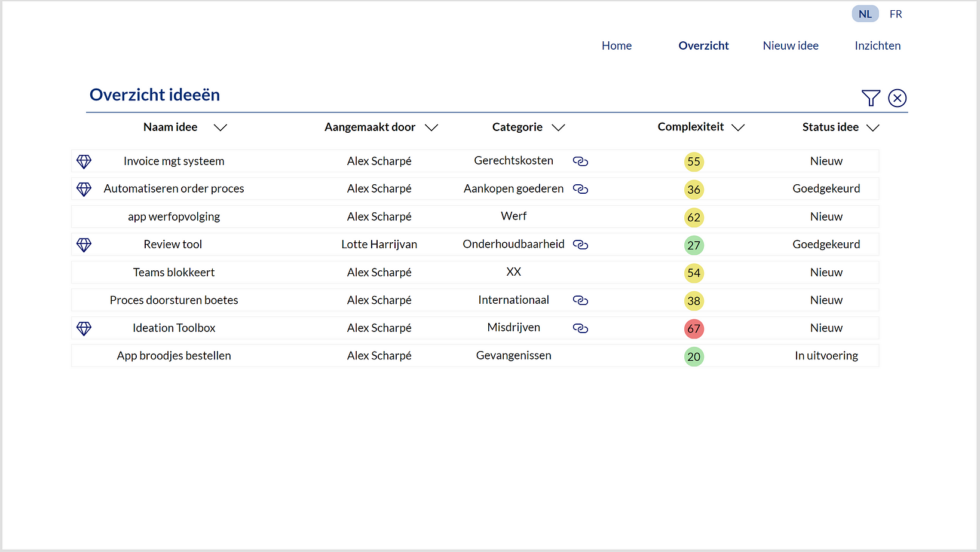Select complexity badge 36
This screenshot has width=980, height=552.
[694, 190]
